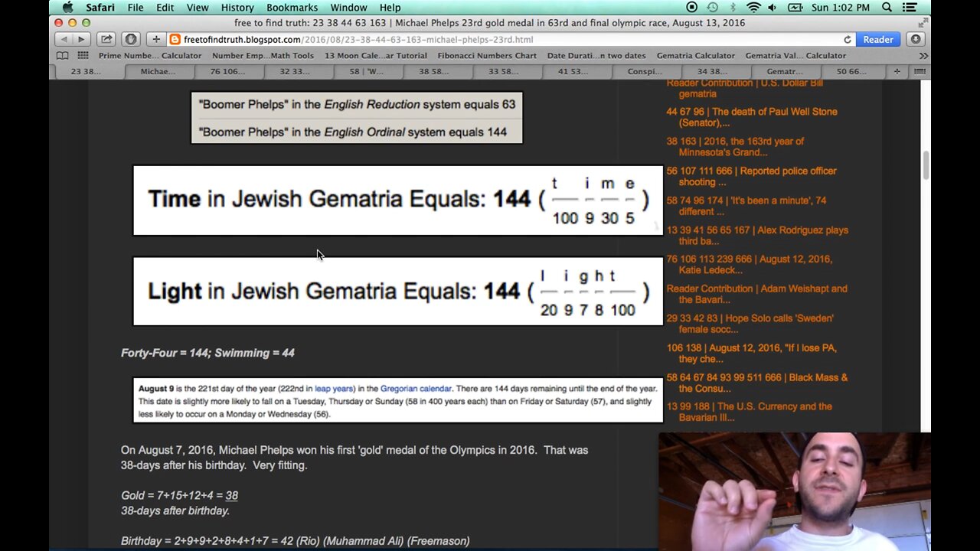The image size is (980, 551).
Task: Open the bookmarks sidebar book icon
Action: point(63,55)
